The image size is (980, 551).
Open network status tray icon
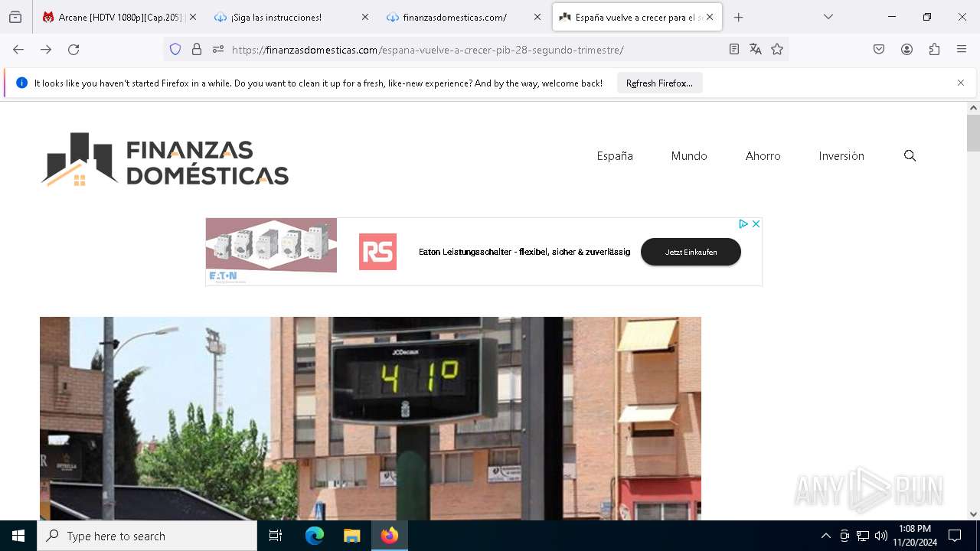point(863,536)
